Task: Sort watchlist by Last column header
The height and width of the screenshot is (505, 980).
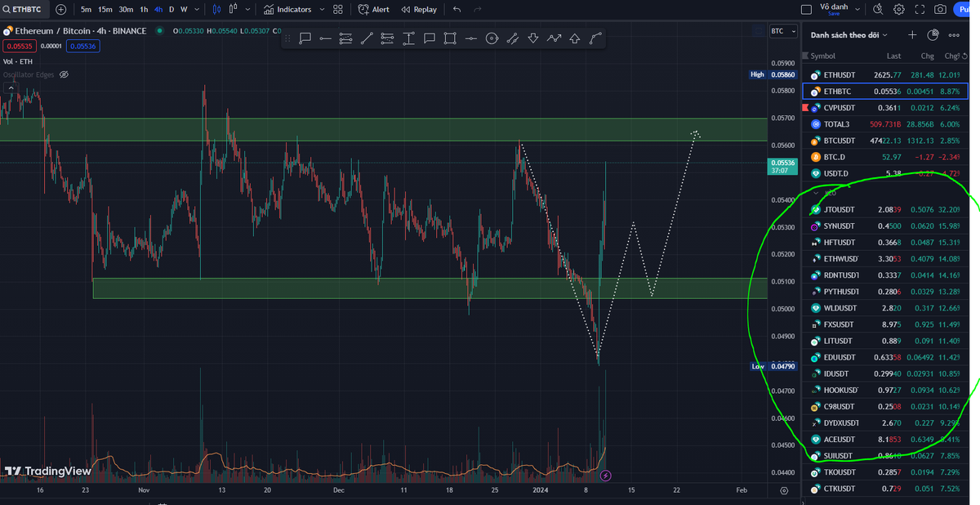Action: tap(894, 56)
